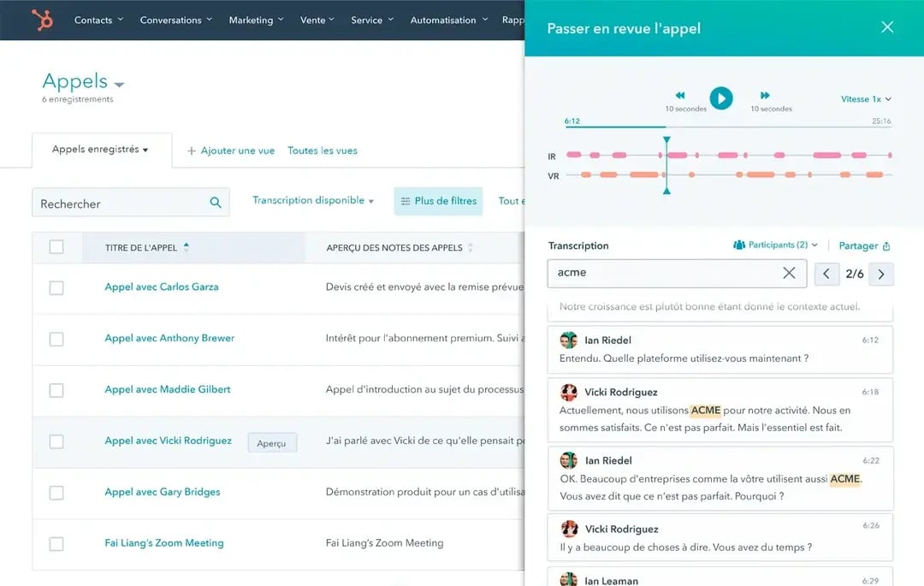Click the search magnifier icon
The width and height of the screenshot is (924, 586).
216,203
